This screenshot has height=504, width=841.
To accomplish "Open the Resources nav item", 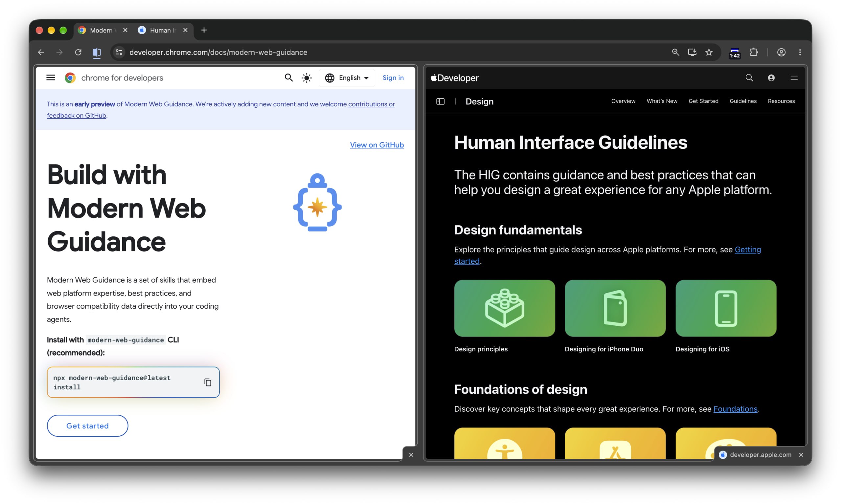I will [781, 101].
